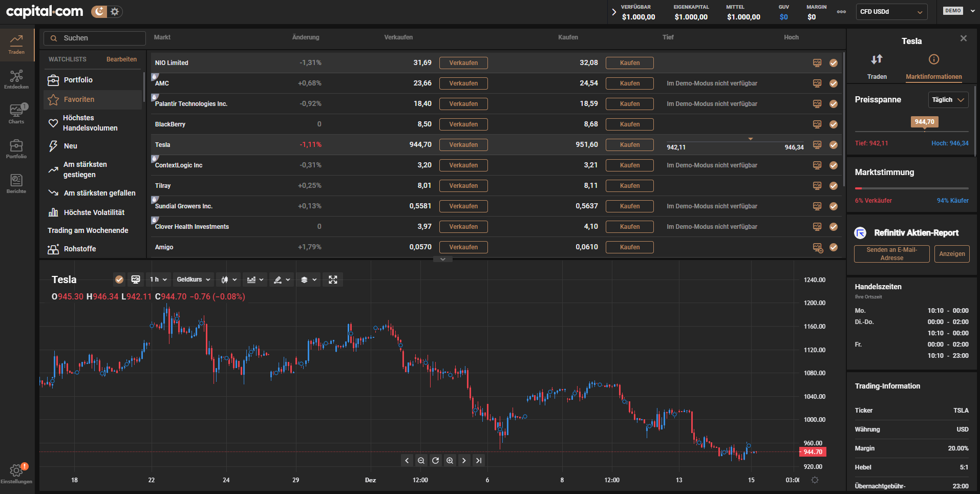The image size is (980, 494).
Task: Open chart icon for NIO Limited row
Action: pyautogui.click(x=817, y=63)
